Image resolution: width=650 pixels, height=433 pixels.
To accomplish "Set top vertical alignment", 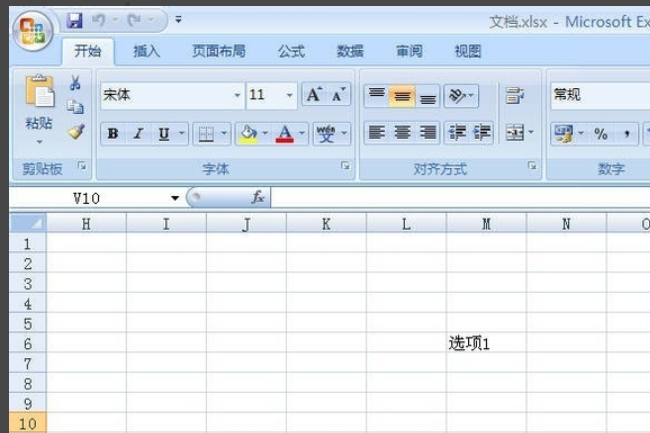I will [376, 96].
